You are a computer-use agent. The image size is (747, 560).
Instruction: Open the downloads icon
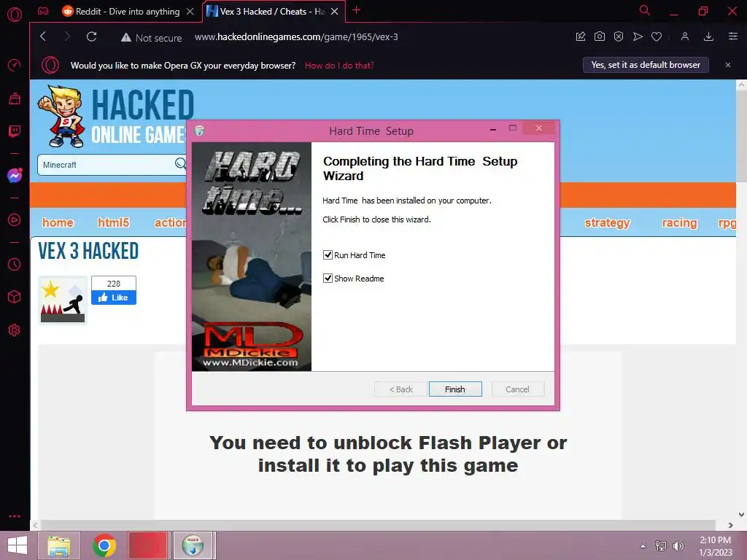click(708, 36)
